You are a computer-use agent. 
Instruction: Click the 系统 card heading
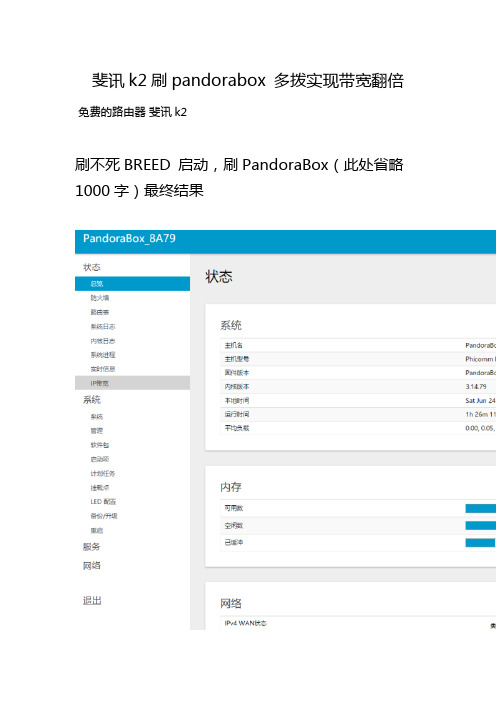click(x=231, y=325)
